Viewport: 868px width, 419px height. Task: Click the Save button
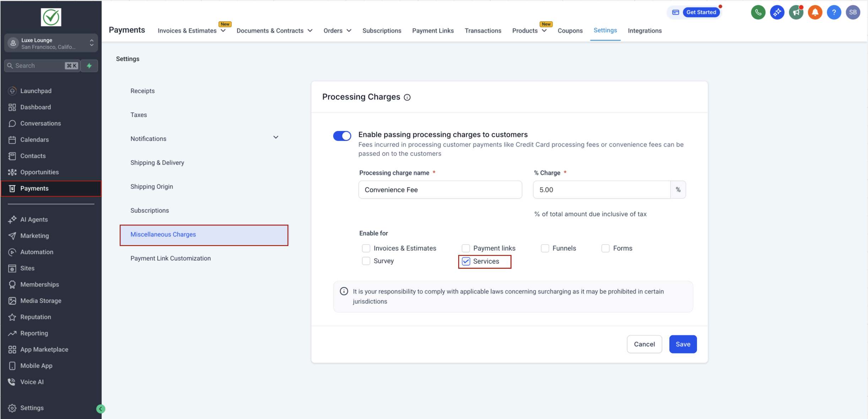coord(683,344)
